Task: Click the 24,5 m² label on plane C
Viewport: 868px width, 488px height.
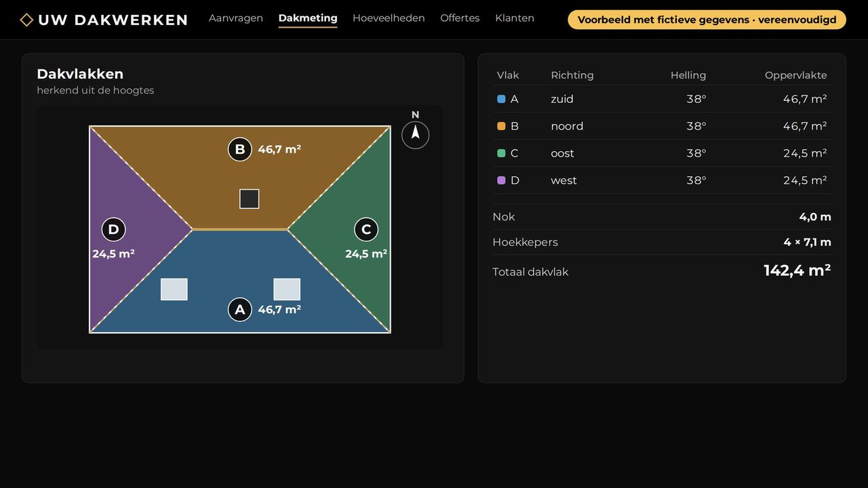Action: [366, 253]
